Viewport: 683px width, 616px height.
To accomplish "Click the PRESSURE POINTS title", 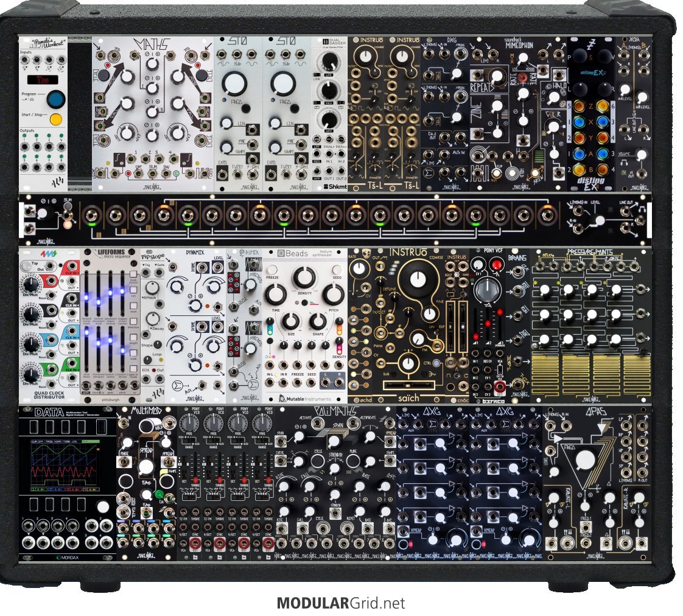I will (590, 252).
